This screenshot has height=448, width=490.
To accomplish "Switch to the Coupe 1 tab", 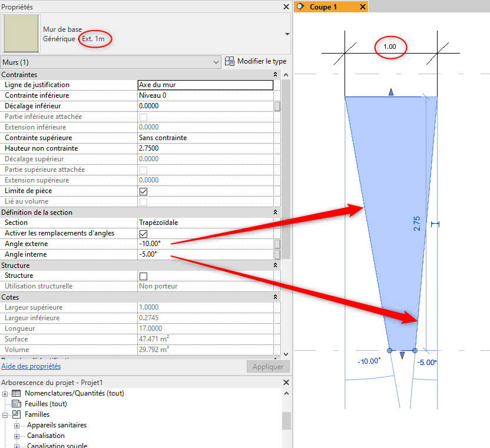I will [x=323, y=7].
